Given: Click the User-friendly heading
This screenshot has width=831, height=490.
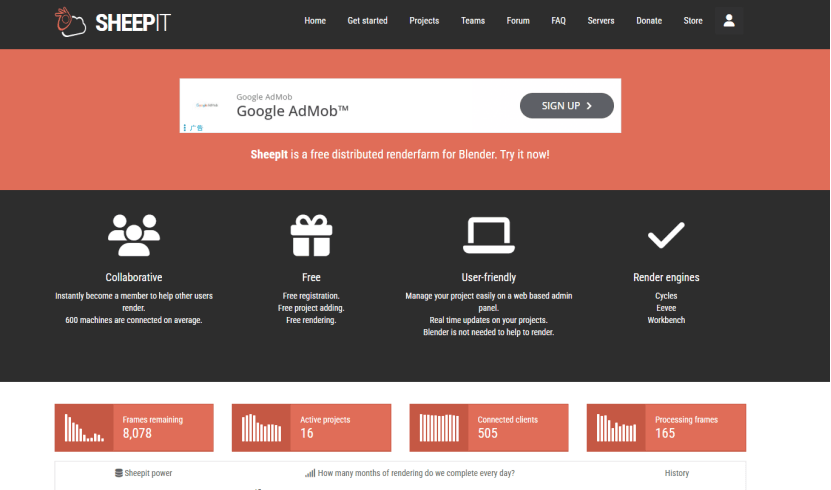Looking at the screenshot, I should tap(489, 277).
